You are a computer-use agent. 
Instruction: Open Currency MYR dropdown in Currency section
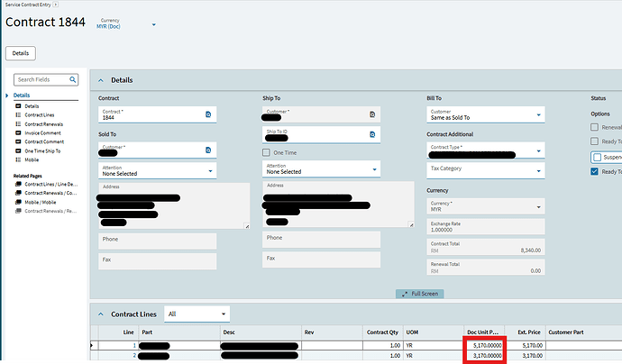point(539,207)
